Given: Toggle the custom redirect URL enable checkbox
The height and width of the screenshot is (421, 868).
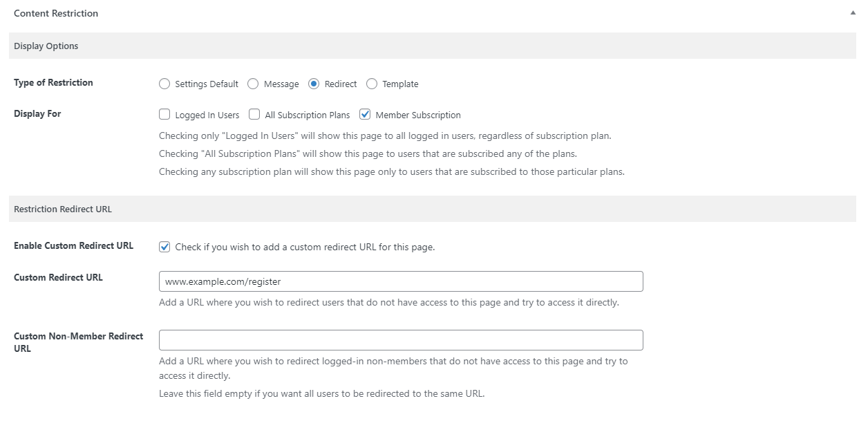Looking at the screenshot, I should (x=164, y=247).
